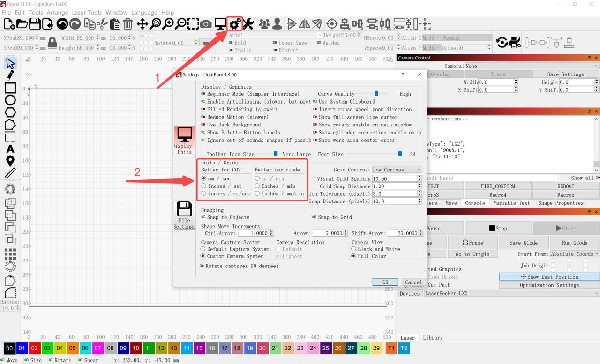
Task: Open the File Settings page icon
Action: [x=184, y=215]
